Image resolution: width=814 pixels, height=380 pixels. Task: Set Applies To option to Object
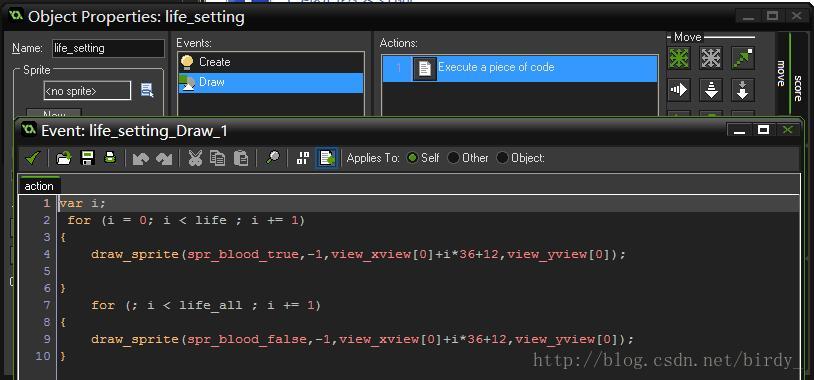(502, 158)
